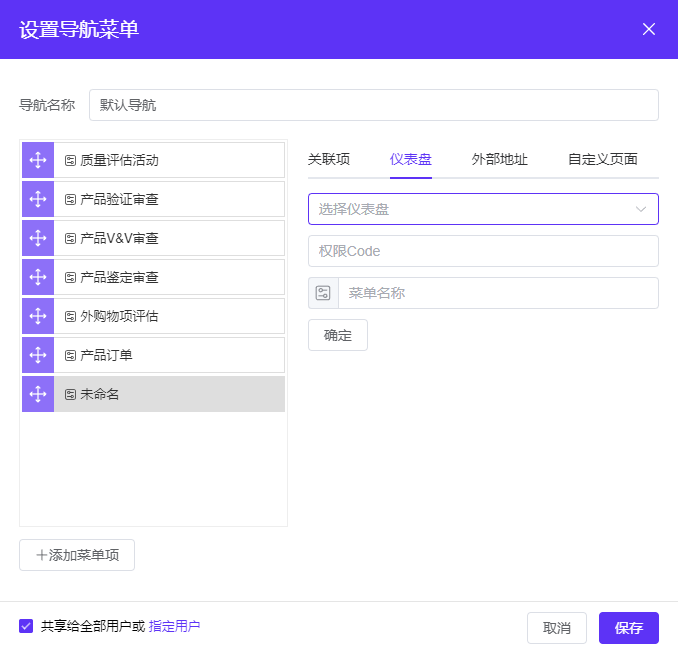Viewport: 678px width, 650px height.
Task: Add a new item via 添加菜单项
Action: click(77, 555)
